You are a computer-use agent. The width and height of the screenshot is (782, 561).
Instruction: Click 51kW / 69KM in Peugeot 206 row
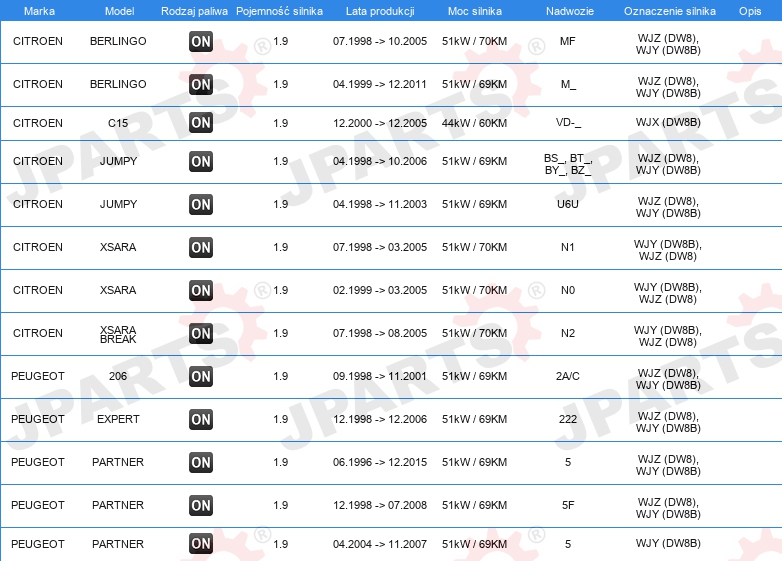pyautogui.click(x=474, y=376)
